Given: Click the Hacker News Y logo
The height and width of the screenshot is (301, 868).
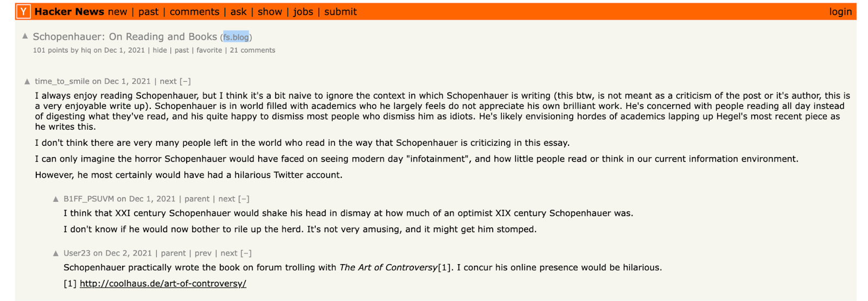Looking at the screenshot, I should point(23,12).
